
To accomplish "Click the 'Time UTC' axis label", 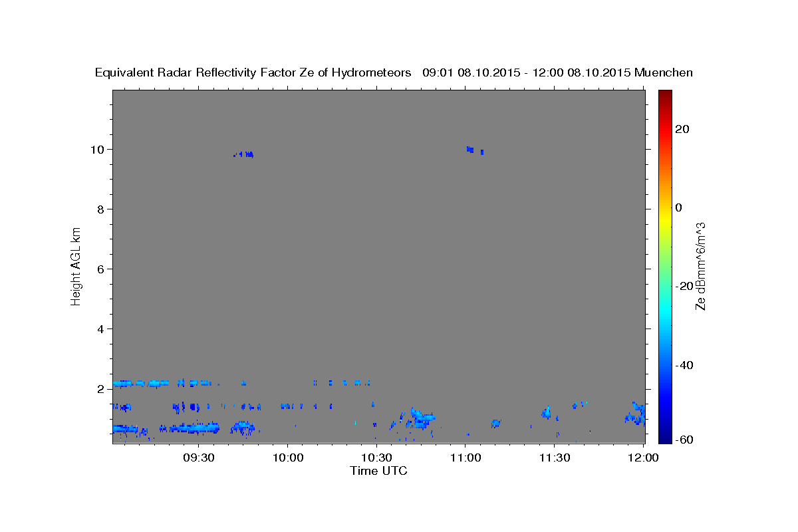I will pyautogui.click(x=378, y=471).
